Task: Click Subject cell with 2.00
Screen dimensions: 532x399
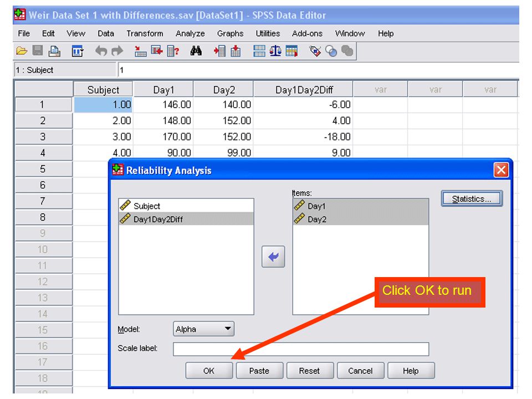Action: tap(103, 120)
